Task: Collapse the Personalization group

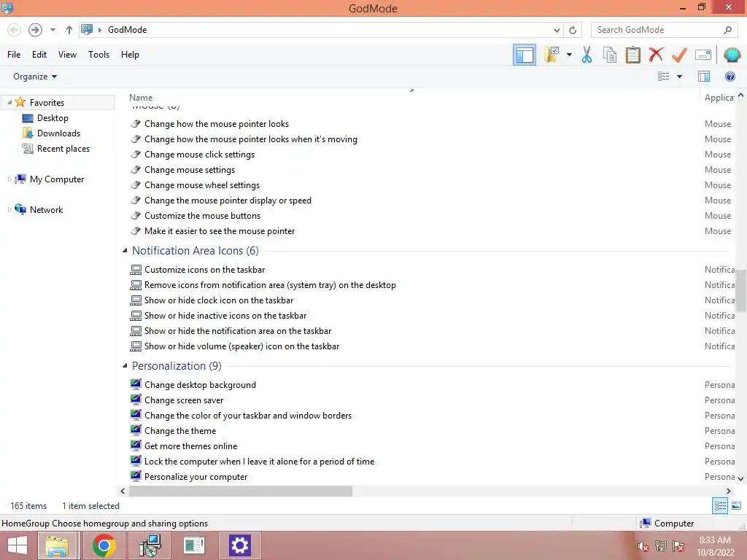Action: [125, 366]
